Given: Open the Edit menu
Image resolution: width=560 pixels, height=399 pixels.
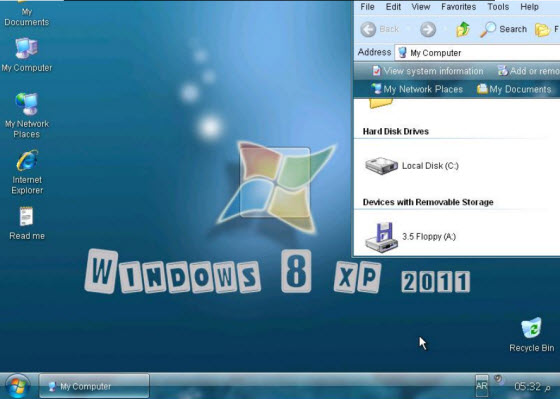Looking at the screenshot, I should click(393, 7).
